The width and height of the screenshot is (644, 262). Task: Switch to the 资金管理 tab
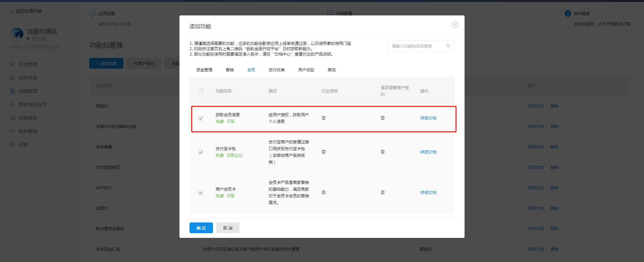[x=204, y=70]
